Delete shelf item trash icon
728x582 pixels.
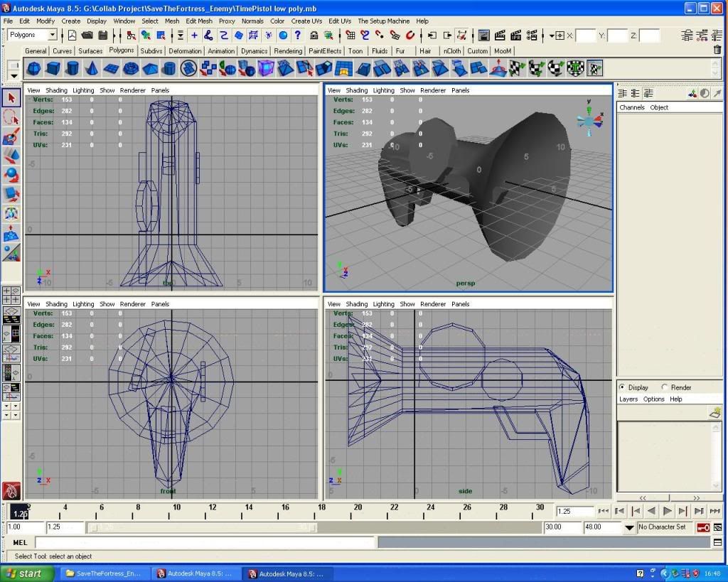(x=717, y=50)
